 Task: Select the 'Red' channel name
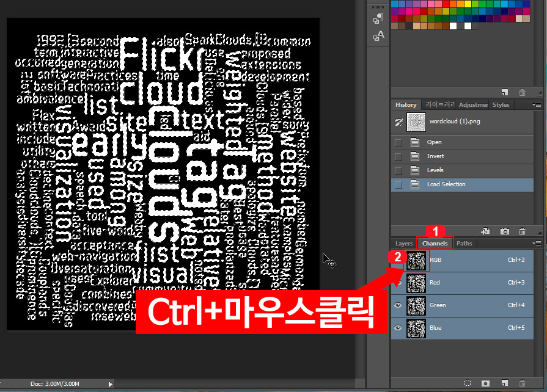click(435, 283)
